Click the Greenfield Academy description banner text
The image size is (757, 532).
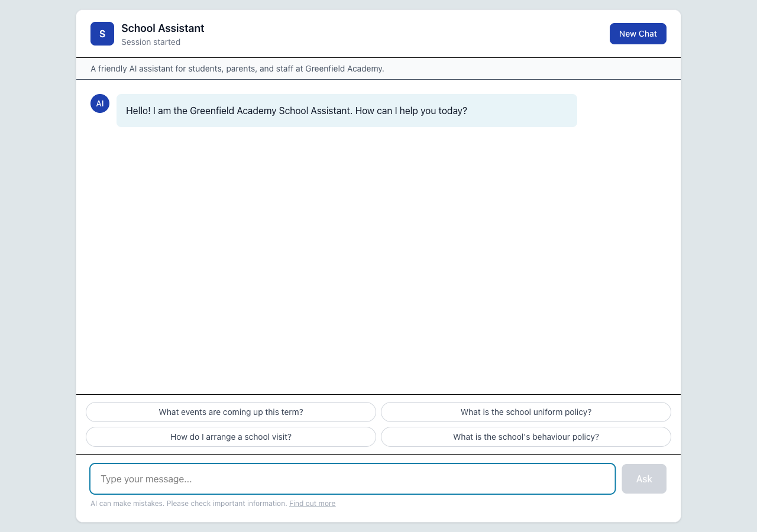(237, 69)
